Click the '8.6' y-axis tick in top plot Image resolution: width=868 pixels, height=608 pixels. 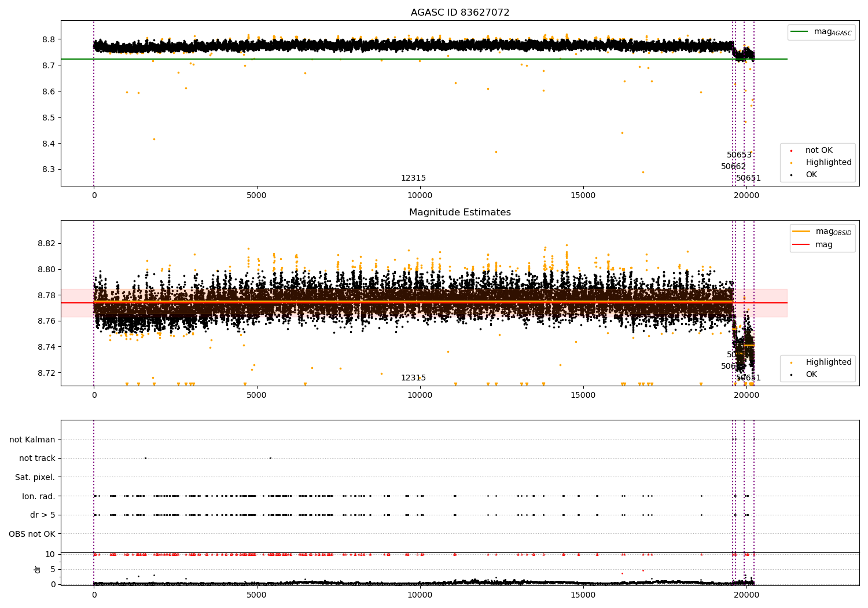click(x=48, y=91)
